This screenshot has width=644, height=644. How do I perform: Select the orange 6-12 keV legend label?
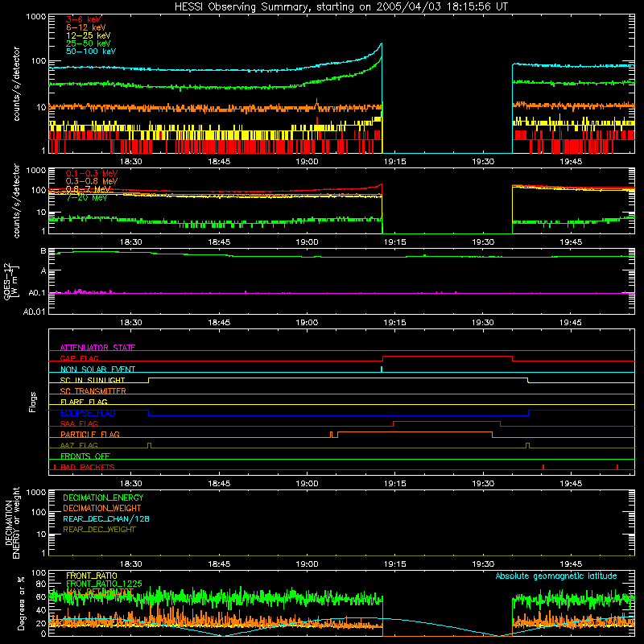coord(85,27)
